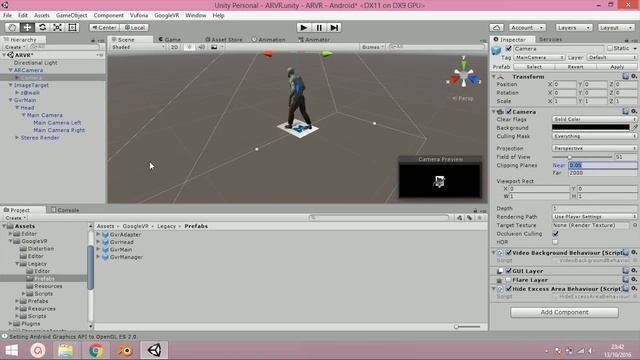
Task: Open Windows Start menu
Action: pyautogui.click(x=11, y=350)
